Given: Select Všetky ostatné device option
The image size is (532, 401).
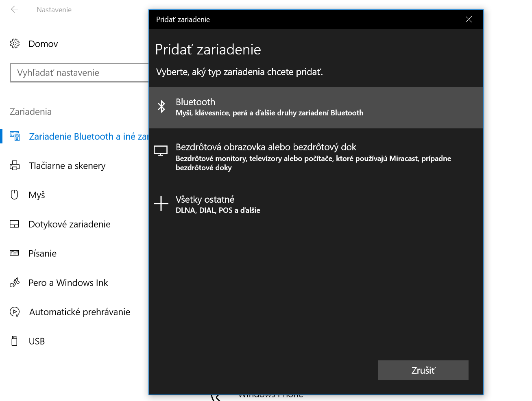Looking at the screenshot, I should pyautogui.click(x=316, y=204).
